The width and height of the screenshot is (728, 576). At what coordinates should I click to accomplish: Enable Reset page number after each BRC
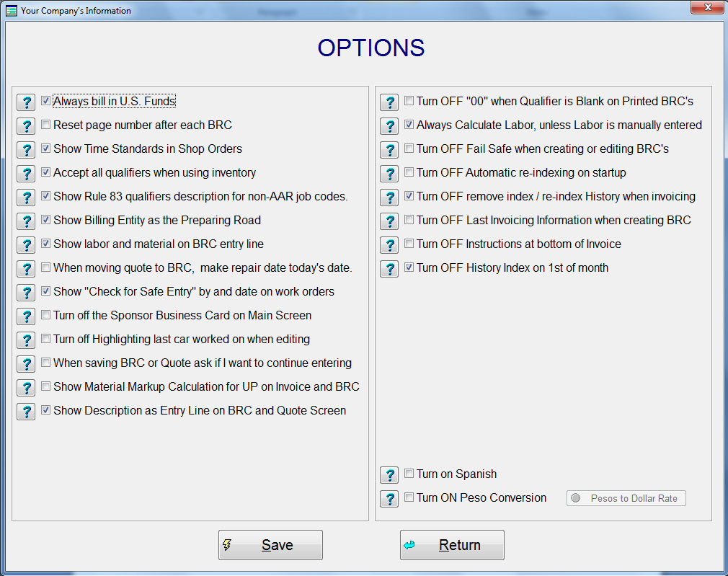pos(46,125)
